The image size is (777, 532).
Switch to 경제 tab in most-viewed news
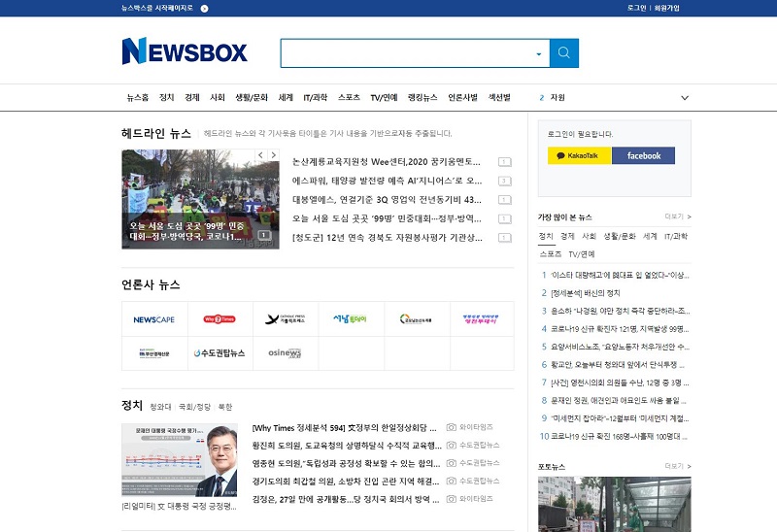pos(567,236)
